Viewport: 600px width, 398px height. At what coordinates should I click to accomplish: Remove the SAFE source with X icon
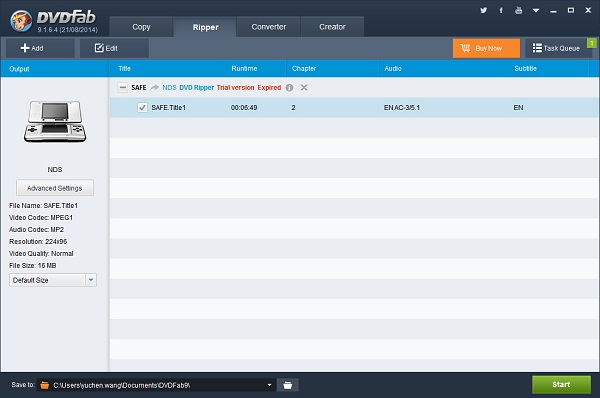[x=304, y=88]
